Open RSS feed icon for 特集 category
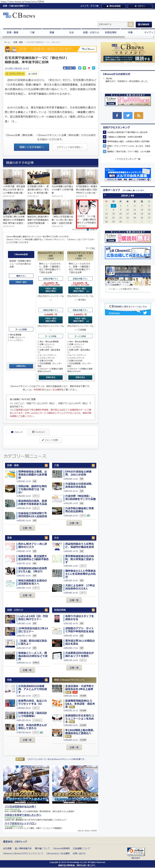This screenshot has height=868, width=155. (46, 680)
